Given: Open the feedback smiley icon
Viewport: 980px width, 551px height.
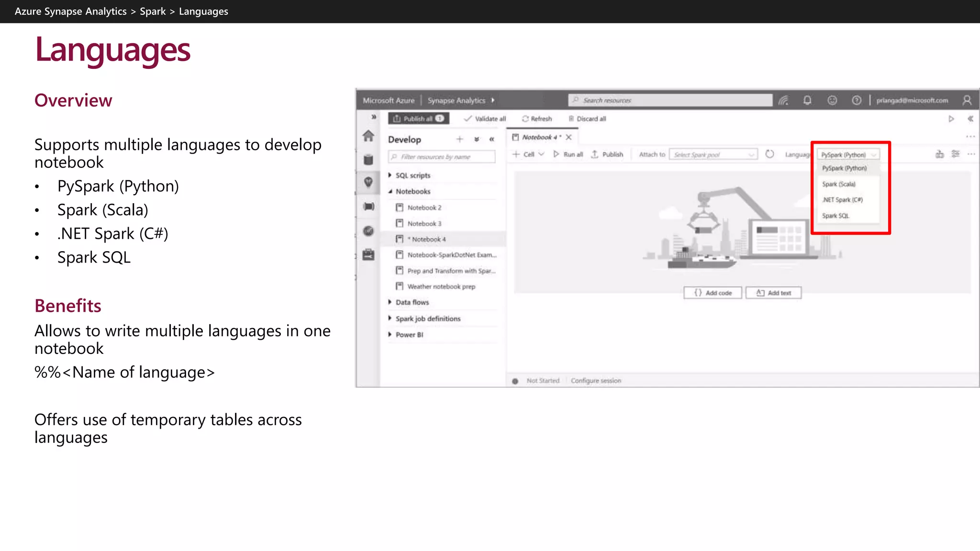Looking at the screenshot, I should click(832, 100).
